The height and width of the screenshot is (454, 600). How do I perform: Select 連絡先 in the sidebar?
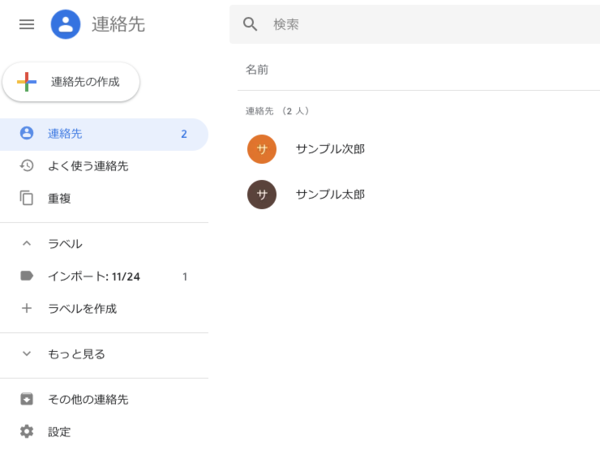pos(66,134)
